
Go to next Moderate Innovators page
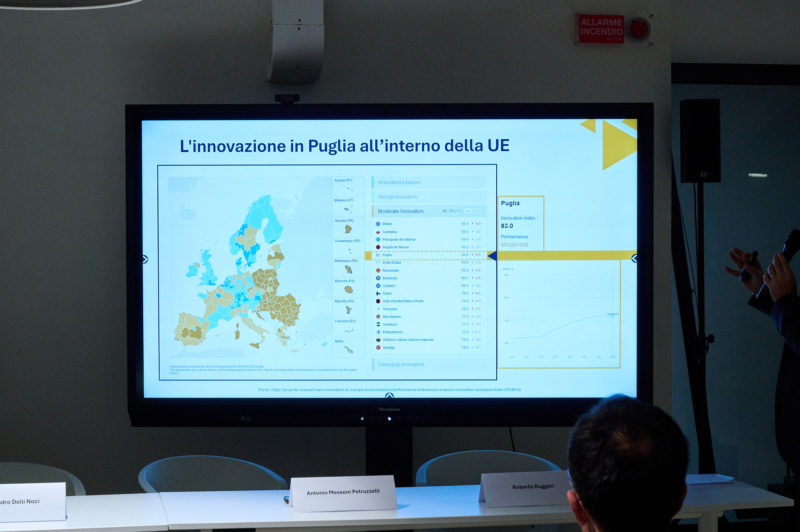coord(477,211)
